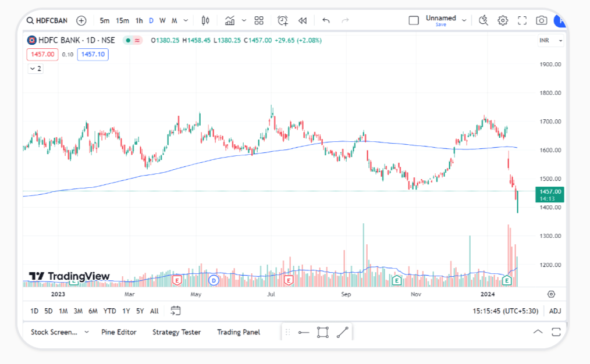The image size is (590, 364).
Task: Enter fullscreen mode
Action: pyautogui.click(x=522, y=20)
